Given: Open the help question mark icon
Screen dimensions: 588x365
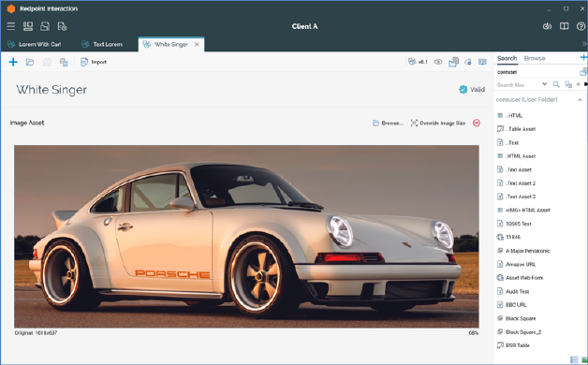Looking at the screenshot, I should coord(581,26).
